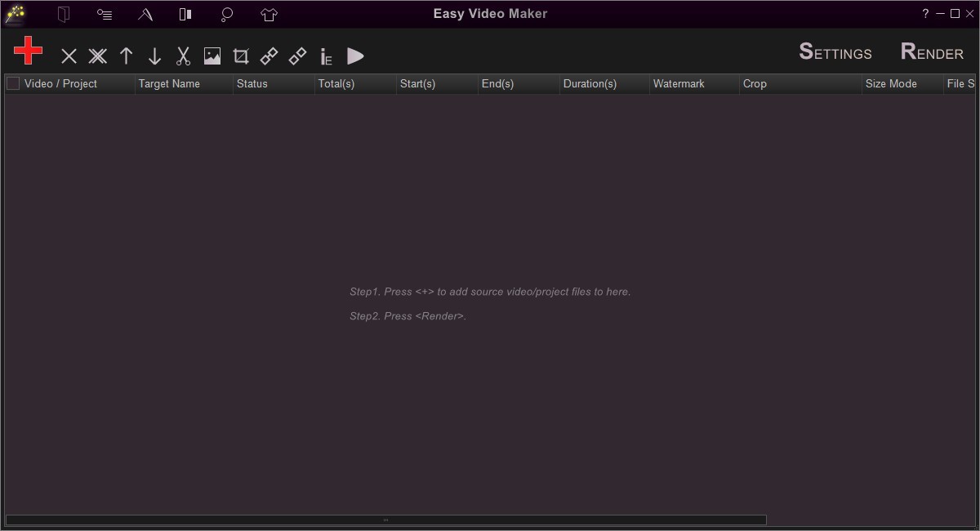Image resolution: width=980 pixels, height=531 pixels.
Task: Click the t-shirt skin icon
Action: click(x=268, y=14)
